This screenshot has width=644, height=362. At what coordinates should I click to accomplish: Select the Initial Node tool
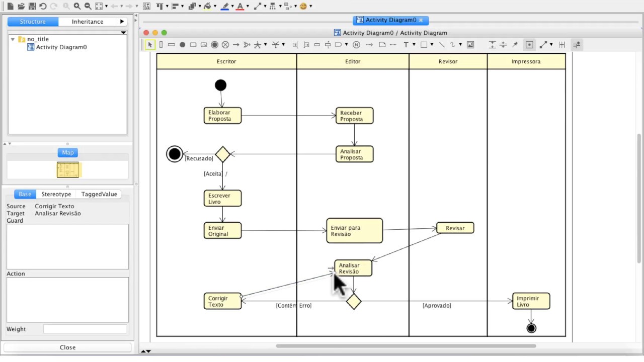pyautogui.click(x=182, y=45)
